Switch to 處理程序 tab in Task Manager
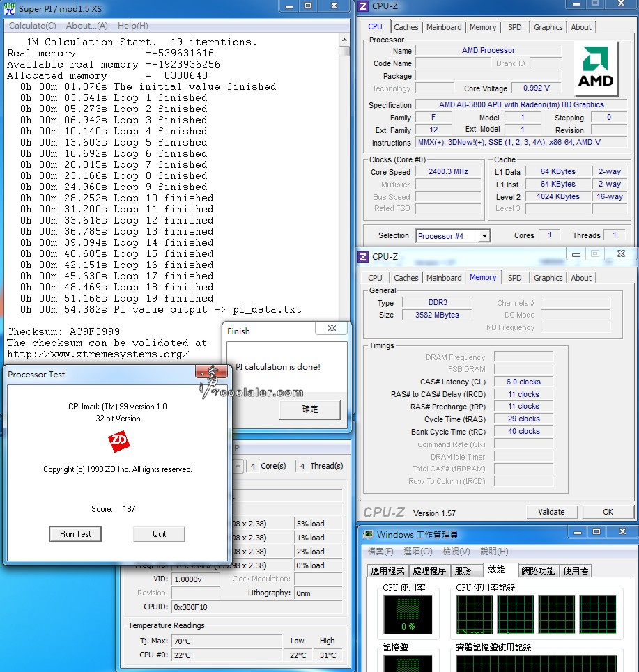 coord(429,570)
